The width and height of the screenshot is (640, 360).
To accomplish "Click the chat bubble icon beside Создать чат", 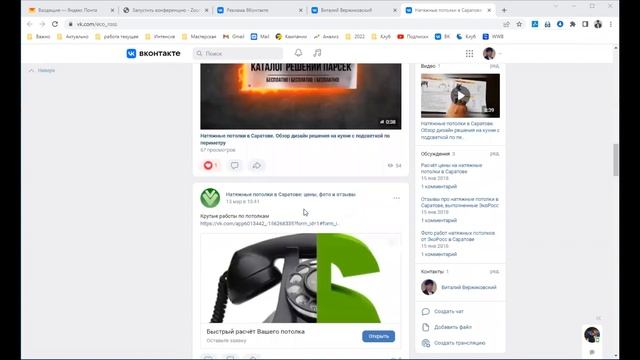I will [x=426, y=311].
